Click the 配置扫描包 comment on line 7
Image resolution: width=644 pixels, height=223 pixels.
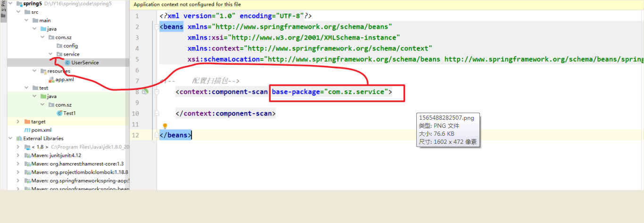click(x=217, y=81)
